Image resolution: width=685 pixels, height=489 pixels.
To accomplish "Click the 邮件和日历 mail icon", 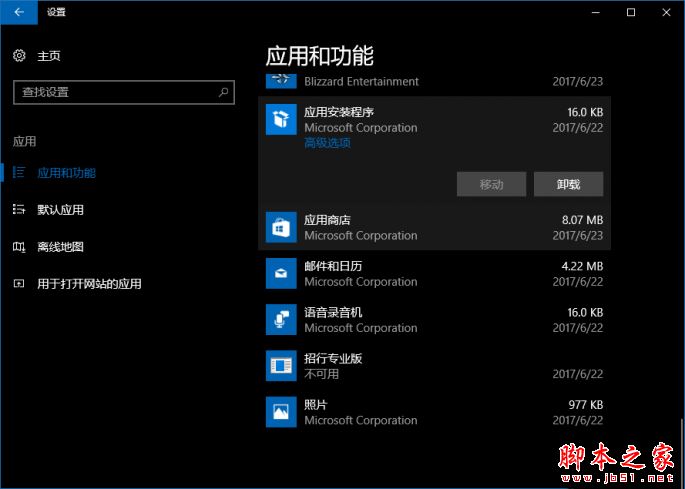I will tap(281, 273).
